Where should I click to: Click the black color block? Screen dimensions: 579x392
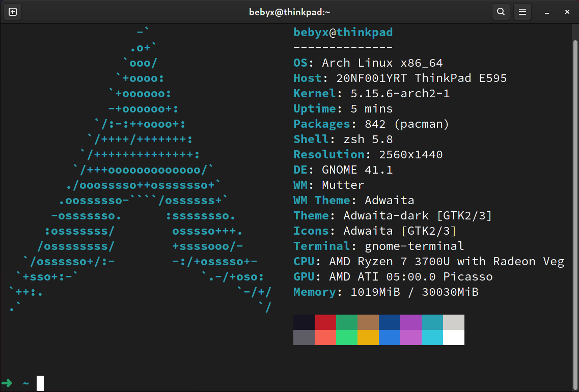[x=304, y=322]
